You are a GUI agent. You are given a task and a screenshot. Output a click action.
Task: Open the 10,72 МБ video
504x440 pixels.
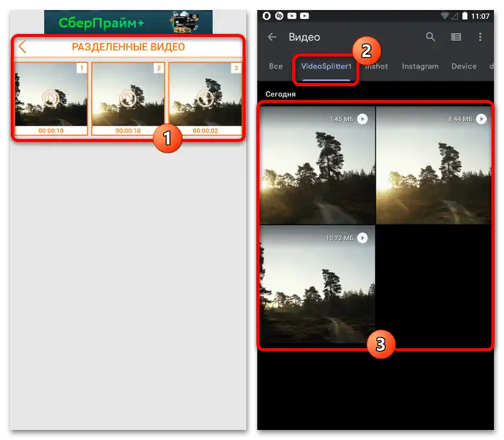(x=317, y=284)
